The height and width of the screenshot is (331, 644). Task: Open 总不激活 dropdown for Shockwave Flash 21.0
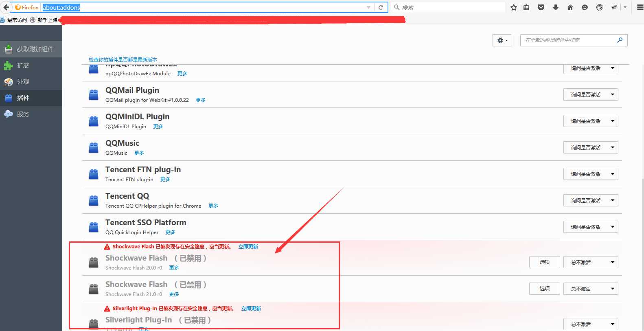pos(591,289)
